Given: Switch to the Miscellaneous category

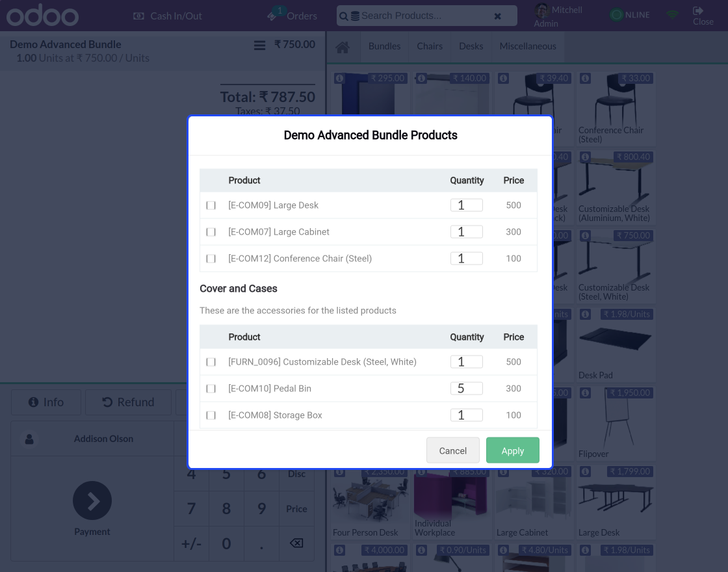Looking at the screenshot, I should [x=528, y=46].
